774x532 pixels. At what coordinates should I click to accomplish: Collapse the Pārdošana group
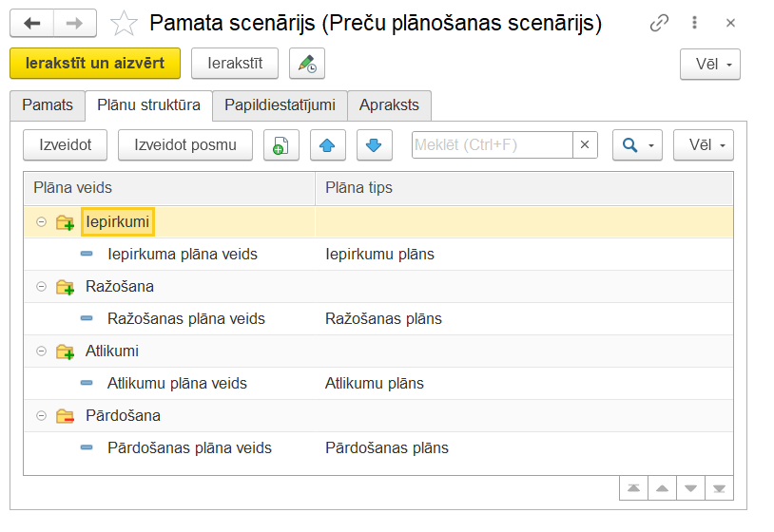(41, 416)
